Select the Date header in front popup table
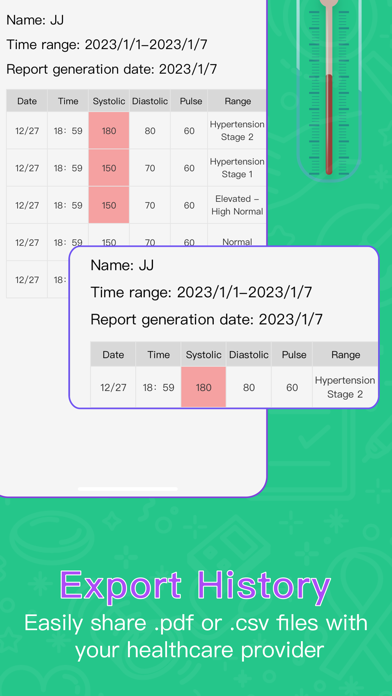Image resolution: width=392 pixels, height=696 pixels. (x=113, y=355)
